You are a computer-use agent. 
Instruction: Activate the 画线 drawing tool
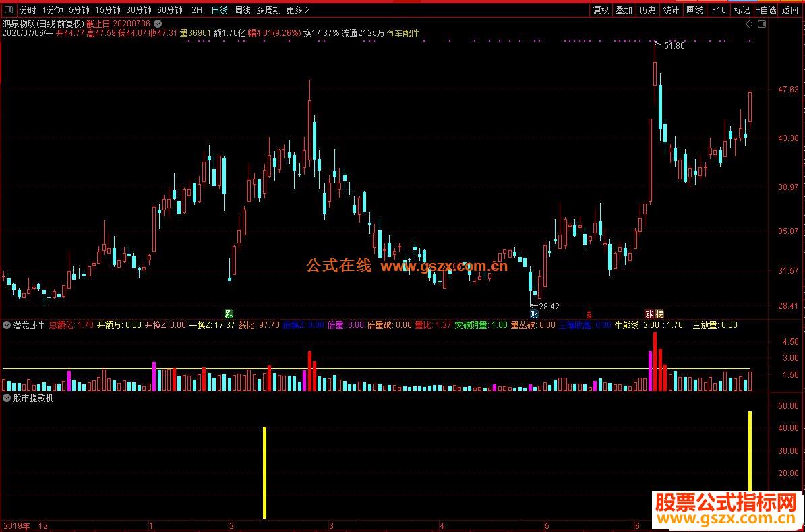point(695,9)
